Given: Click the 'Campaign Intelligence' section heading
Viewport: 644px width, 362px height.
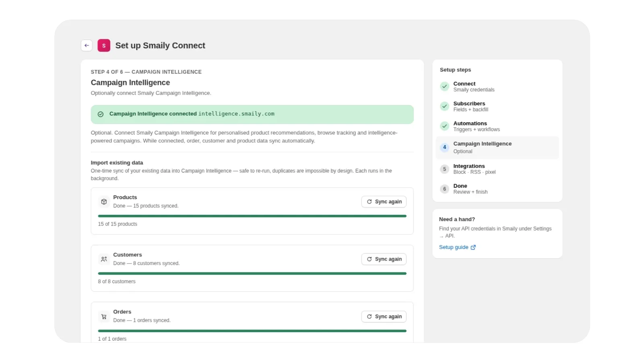Looking at the screenshot, I should click(130, 82).
